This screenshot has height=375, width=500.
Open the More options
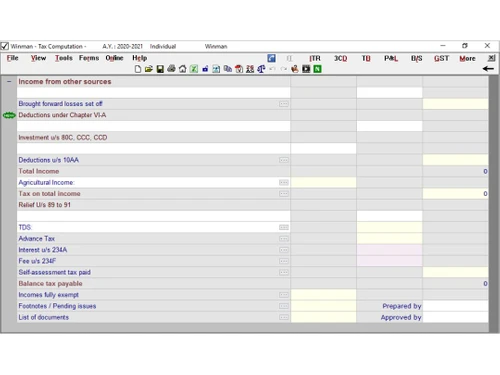pos(467,58)
